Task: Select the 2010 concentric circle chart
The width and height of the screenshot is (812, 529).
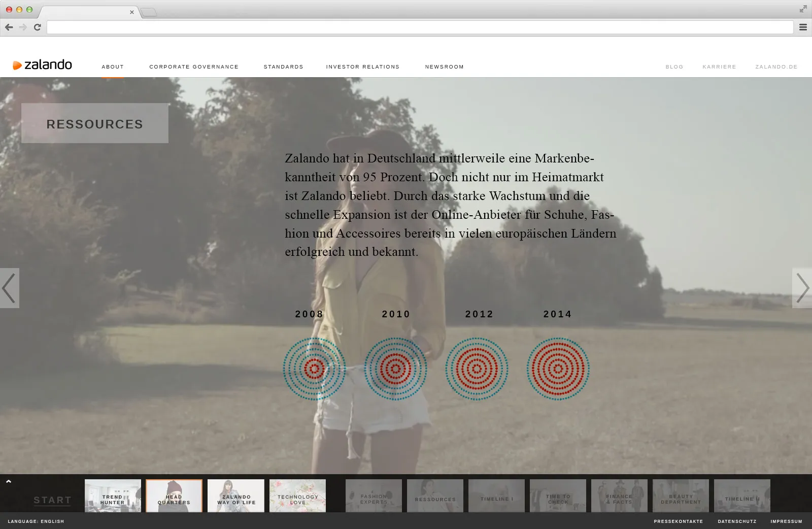Action: [x=395, y=369]
